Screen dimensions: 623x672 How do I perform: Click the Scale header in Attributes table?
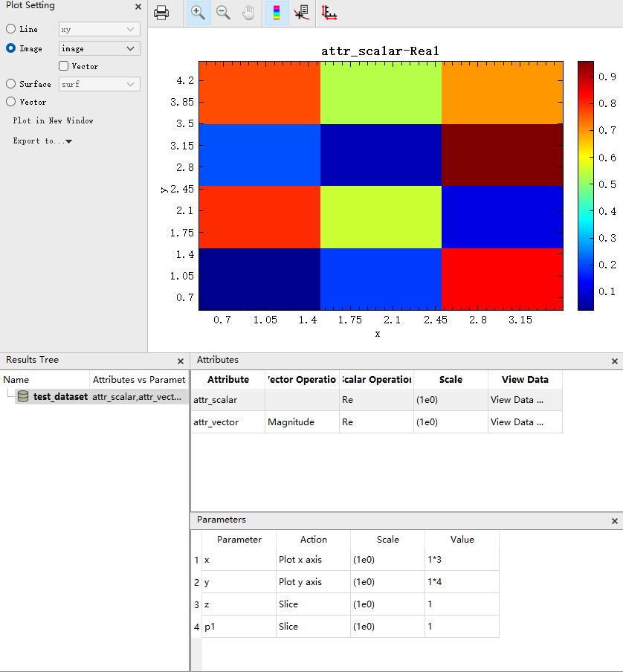click(451, 380)
